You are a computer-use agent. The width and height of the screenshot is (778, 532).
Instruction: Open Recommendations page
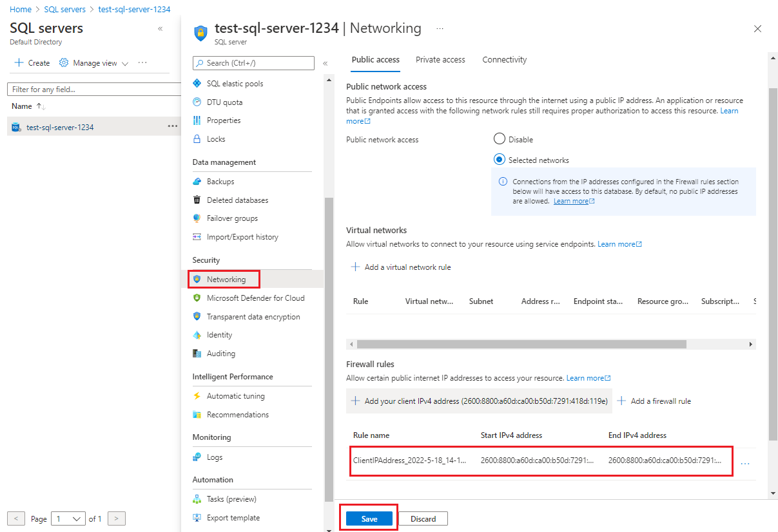238,415
